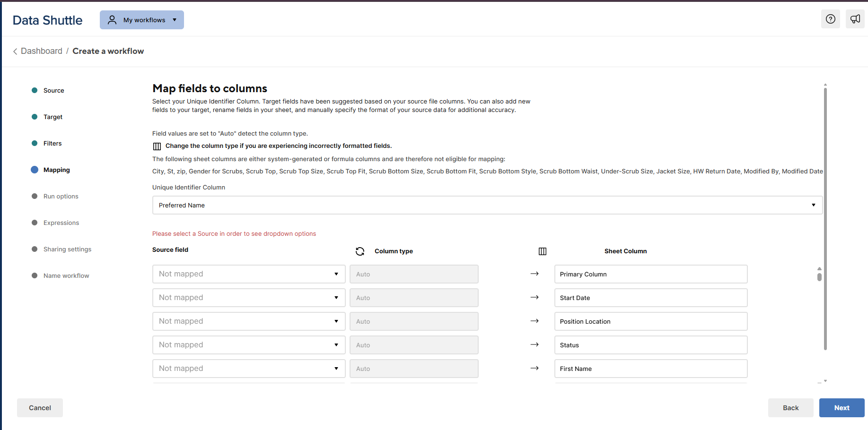Click the column icon before Change the column type
Viewport: 868px width, 430px height.
pos(157,146)
